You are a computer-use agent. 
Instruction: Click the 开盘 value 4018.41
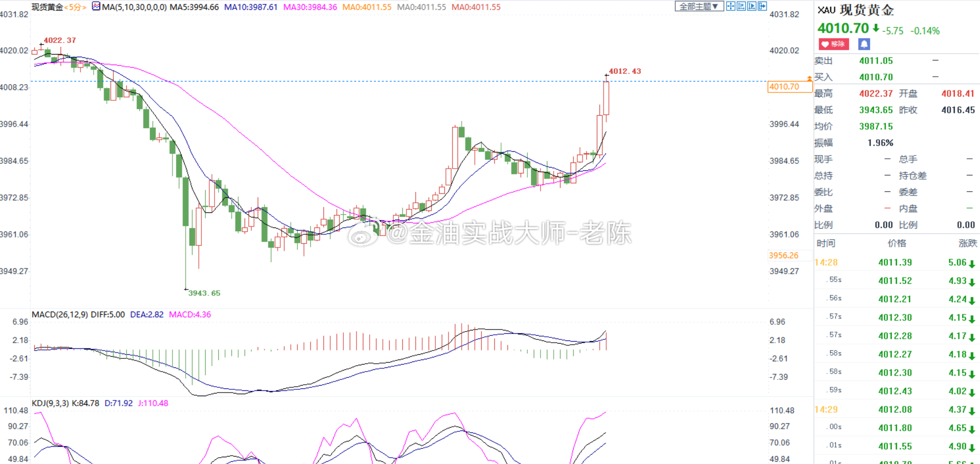pos(958,94)
